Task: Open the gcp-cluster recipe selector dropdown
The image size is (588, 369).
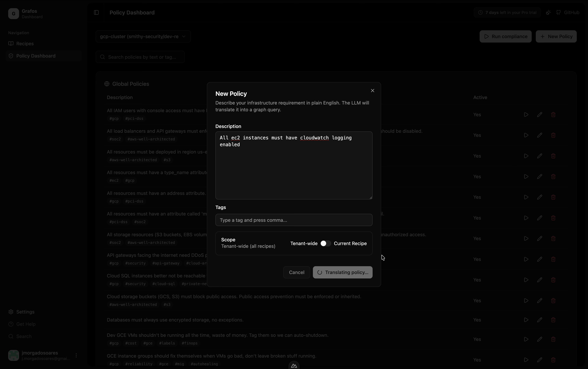Action: coord(143,36)
